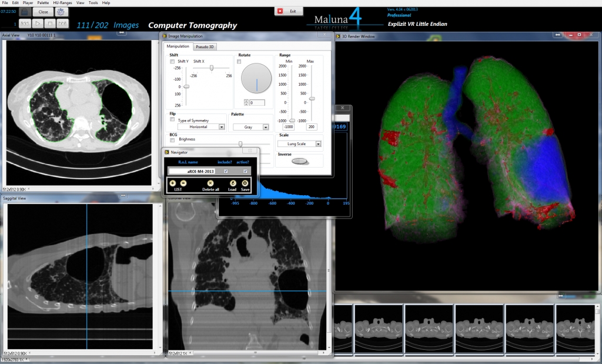Viewport: 602px width, 364px height.
Task: Click the Delete all ROI icon
Action: [210, 183]
